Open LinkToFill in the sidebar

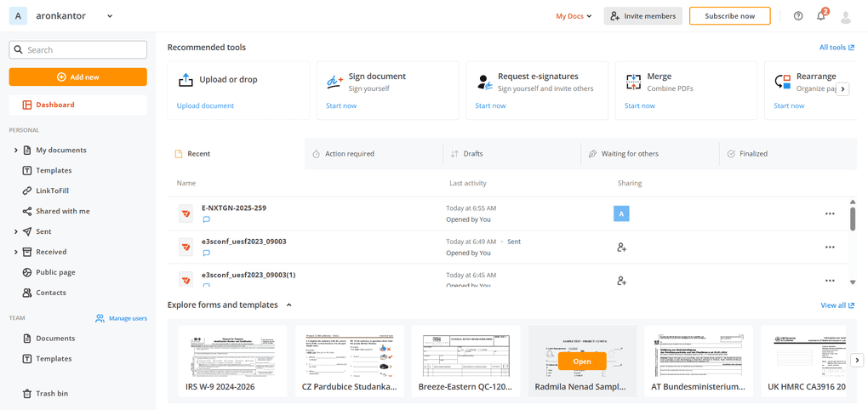(x=52, y=191)
